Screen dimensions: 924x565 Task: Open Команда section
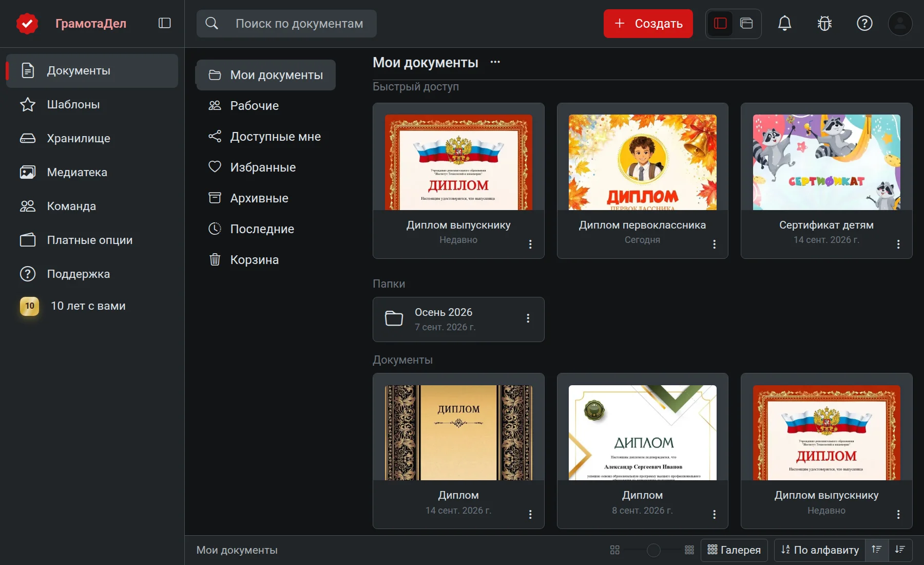point(92,206)
